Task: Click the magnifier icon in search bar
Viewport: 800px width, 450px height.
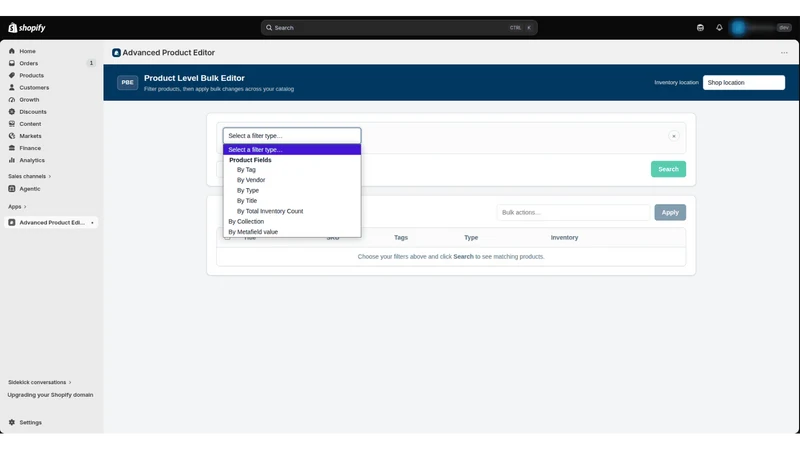Action: (x=269, y=28)
